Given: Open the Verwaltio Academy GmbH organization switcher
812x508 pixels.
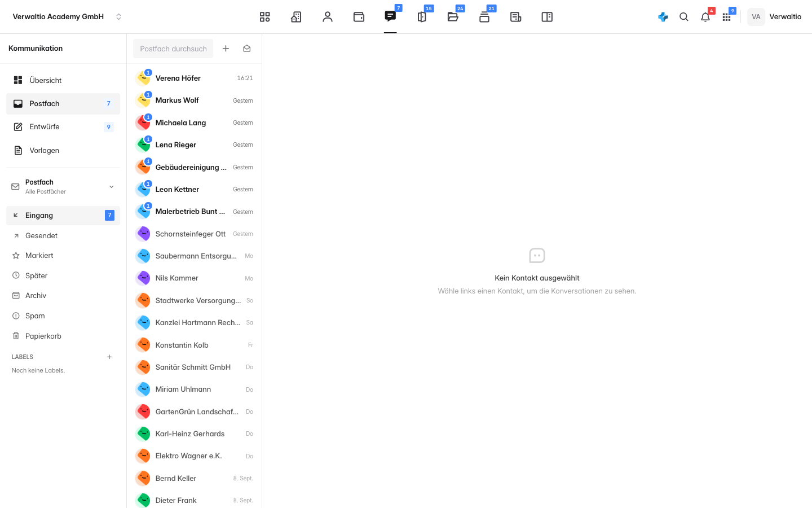Looking at the screenshot, I should click(67, 17).
